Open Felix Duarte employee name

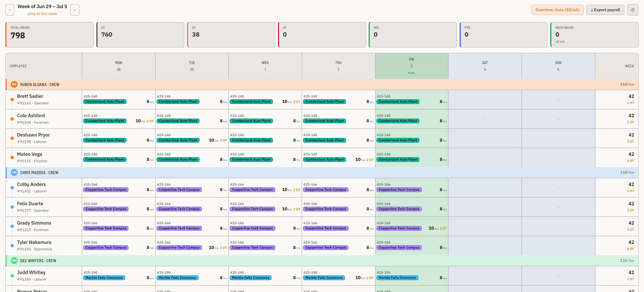pos(30,204)
